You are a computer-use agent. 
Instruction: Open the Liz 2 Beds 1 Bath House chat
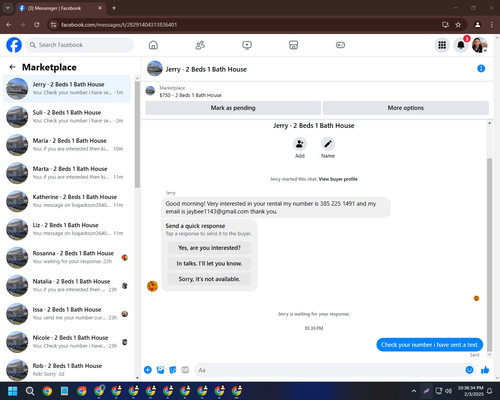tap(67, 229)
